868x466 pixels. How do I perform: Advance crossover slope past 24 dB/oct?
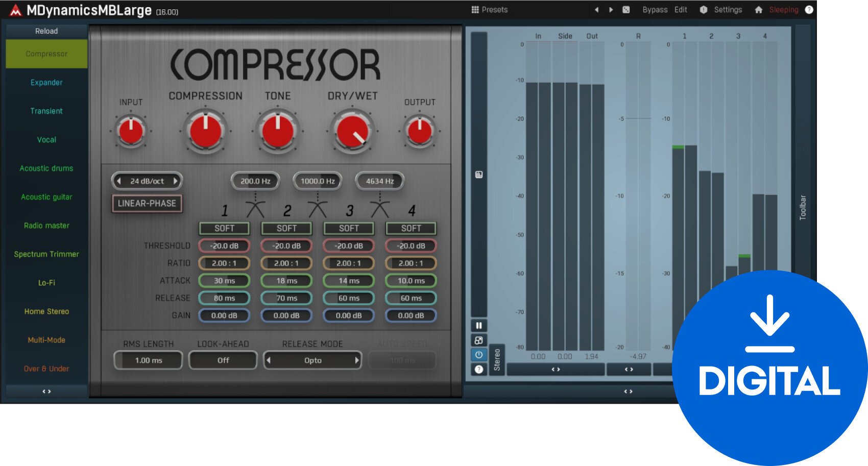click(175, 181)
